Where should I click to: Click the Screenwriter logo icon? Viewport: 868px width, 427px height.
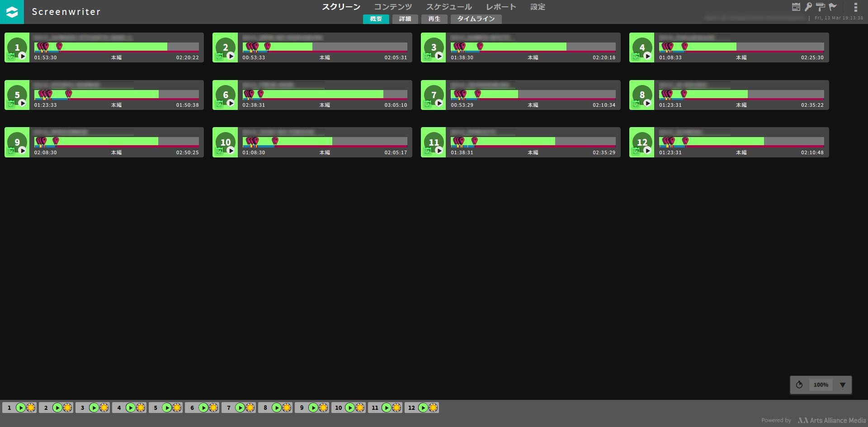point(12,12)
